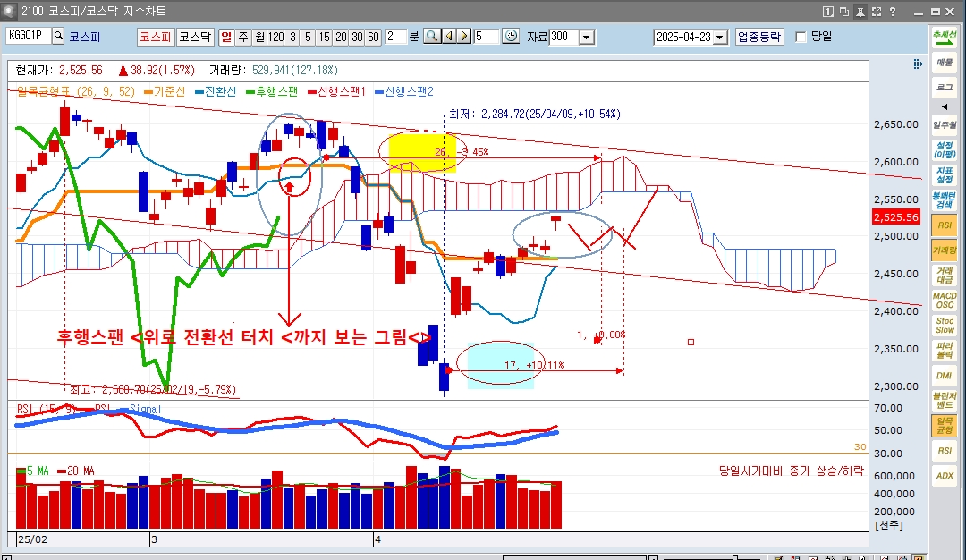
Task: Click the minute value input field showing 2
Action: pyautogui.click(x=394, y=37)
